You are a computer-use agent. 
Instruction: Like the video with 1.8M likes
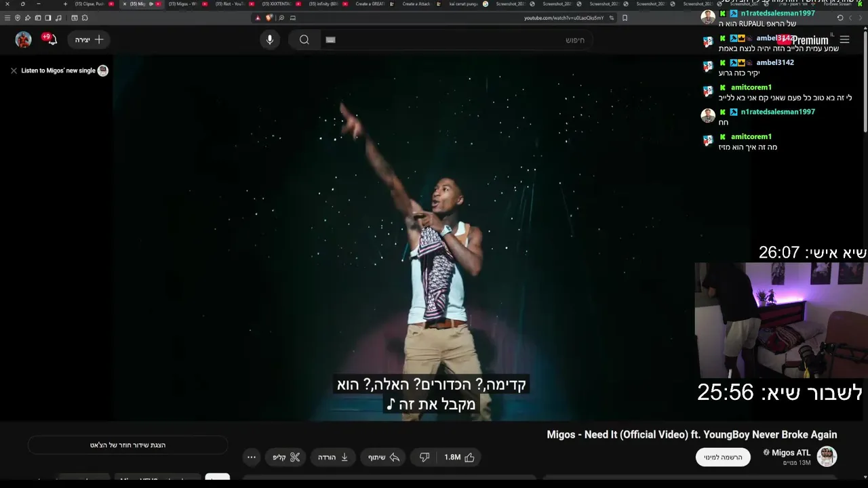click(459, 457)
